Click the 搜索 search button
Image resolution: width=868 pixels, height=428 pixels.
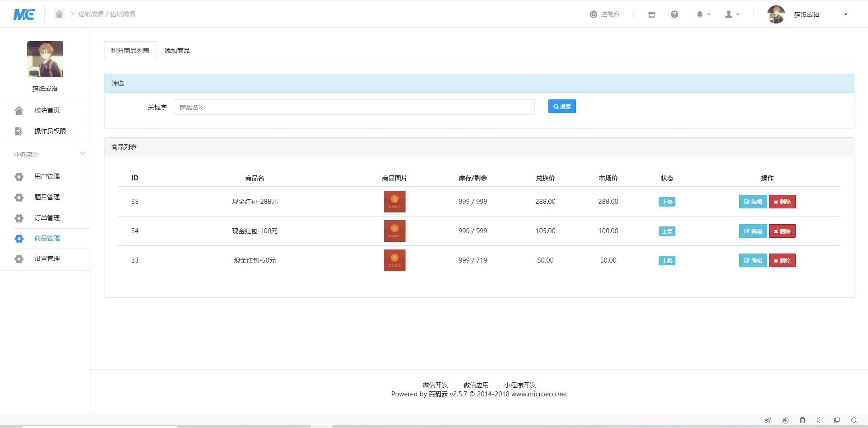(562, 107)
